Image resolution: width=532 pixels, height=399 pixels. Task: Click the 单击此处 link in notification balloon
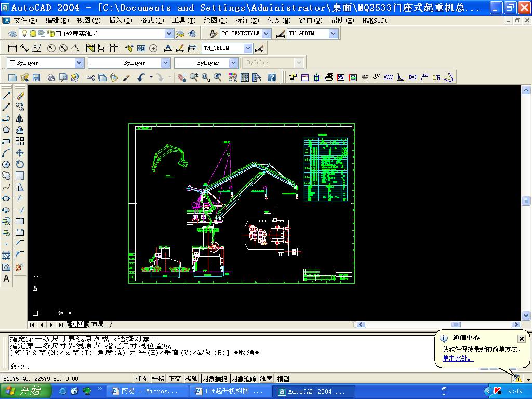point(458,358)
